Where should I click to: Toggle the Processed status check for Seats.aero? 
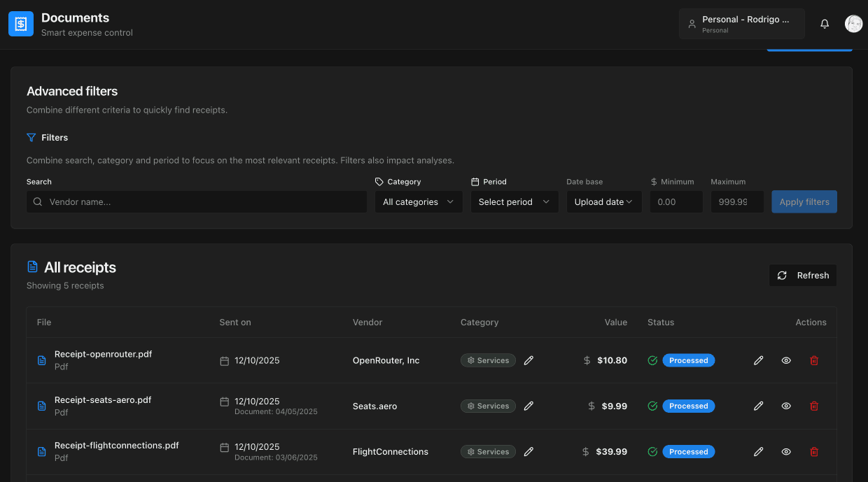[652, 406]
